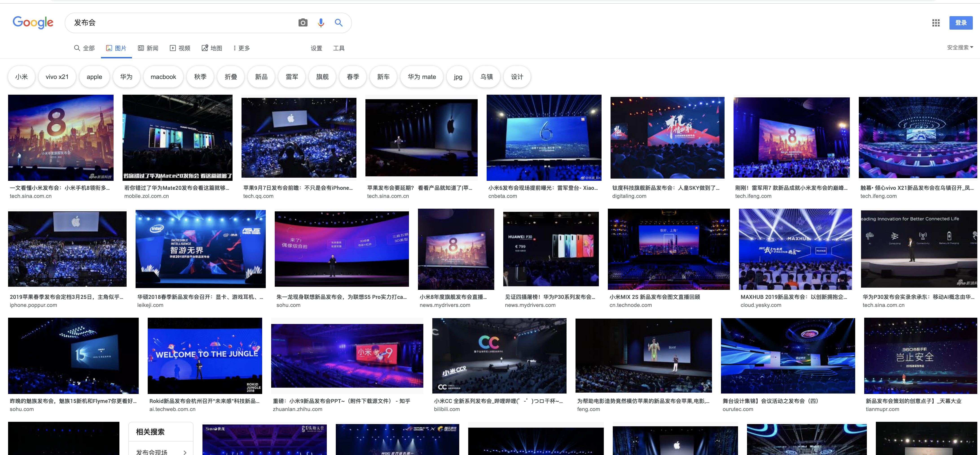Open the 工具 tools option
This screenshot has width=980, height=455.
tap(338, 48)
